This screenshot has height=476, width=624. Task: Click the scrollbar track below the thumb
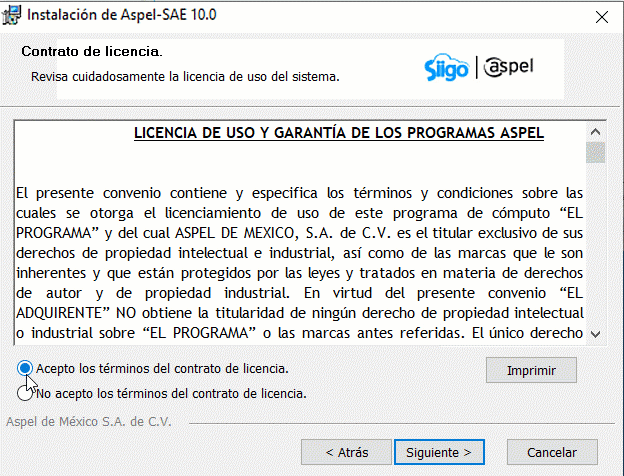click(x=596, y=250)
